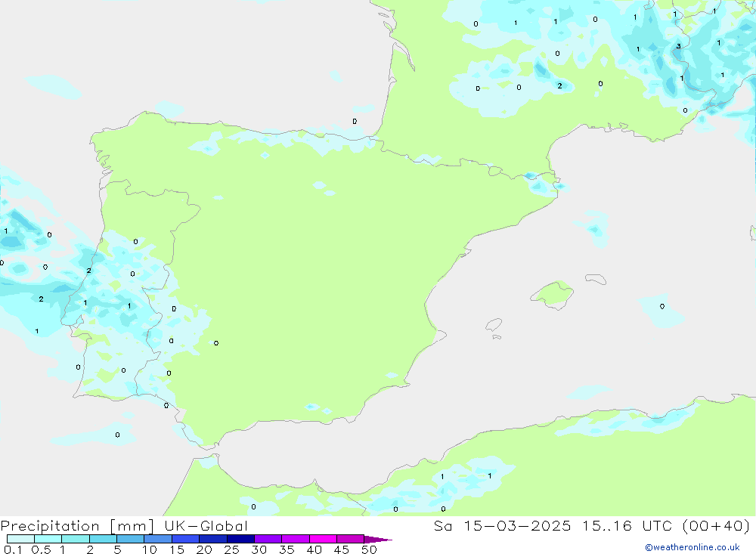The height and width of the screenshot is (554, 756).
Task: Click the legend label 35
Action: point(287,549)
